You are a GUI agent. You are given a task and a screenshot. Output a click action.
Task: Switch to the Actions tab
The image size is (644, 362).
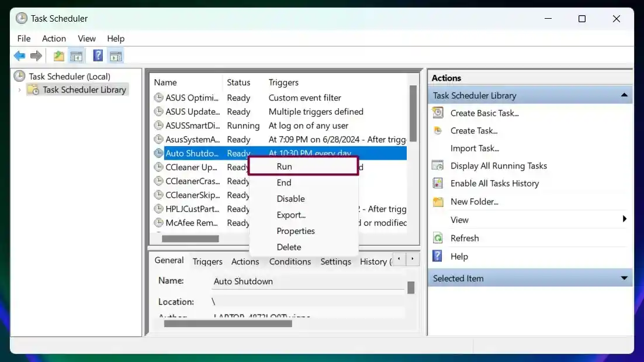pyautogui.click(x=245, y=261)
